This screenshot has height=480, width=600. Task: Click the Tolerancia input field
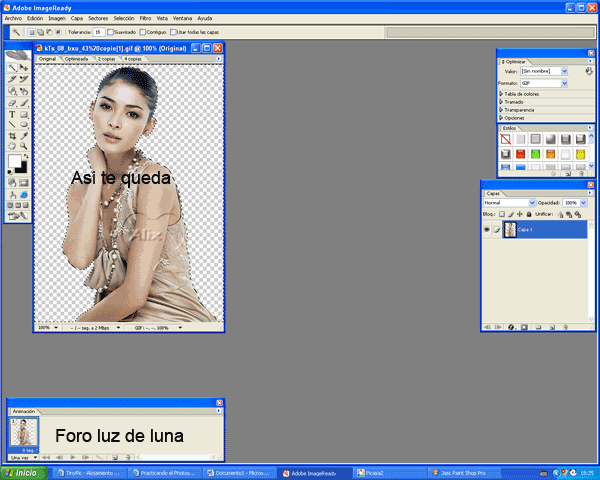[98, 32]
